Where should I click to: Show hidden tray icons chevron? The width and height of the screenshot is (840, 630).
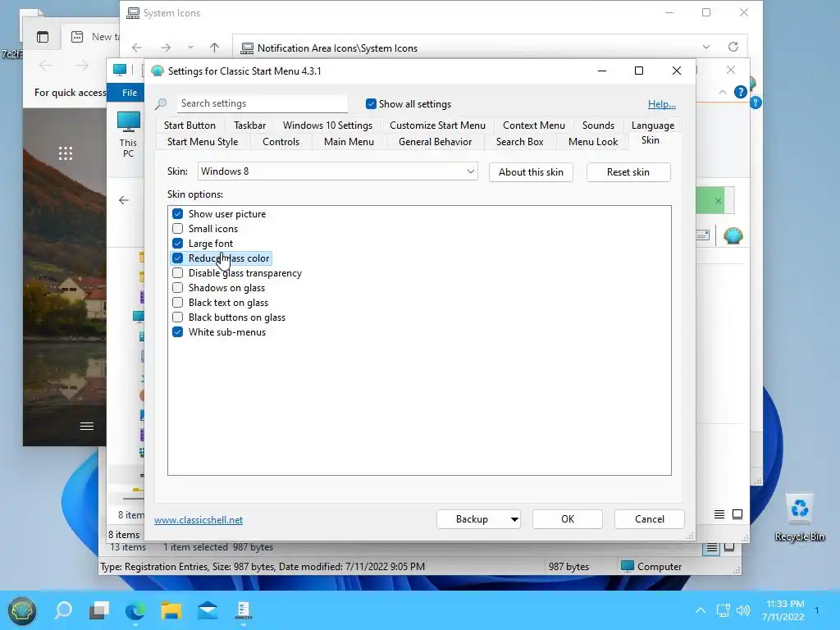701,610
